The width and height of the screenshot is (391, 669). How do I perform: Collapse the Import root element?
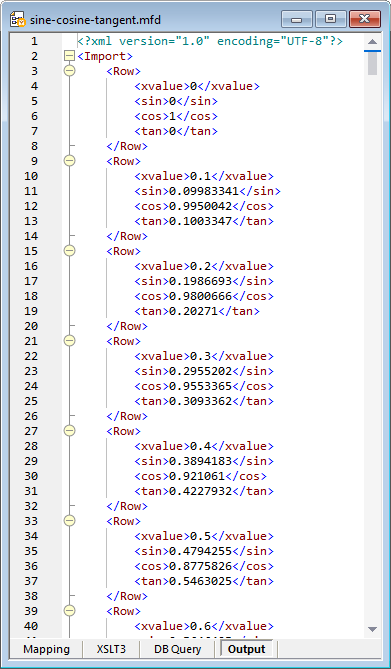coord(69,56)
